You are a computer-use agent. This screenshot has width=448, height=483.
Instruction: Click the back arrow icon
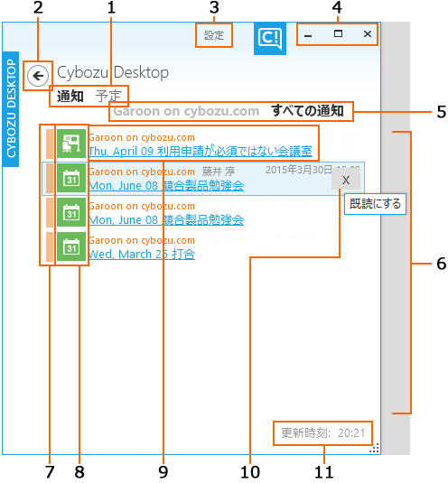pyautogui.click(x=38, y=76)
